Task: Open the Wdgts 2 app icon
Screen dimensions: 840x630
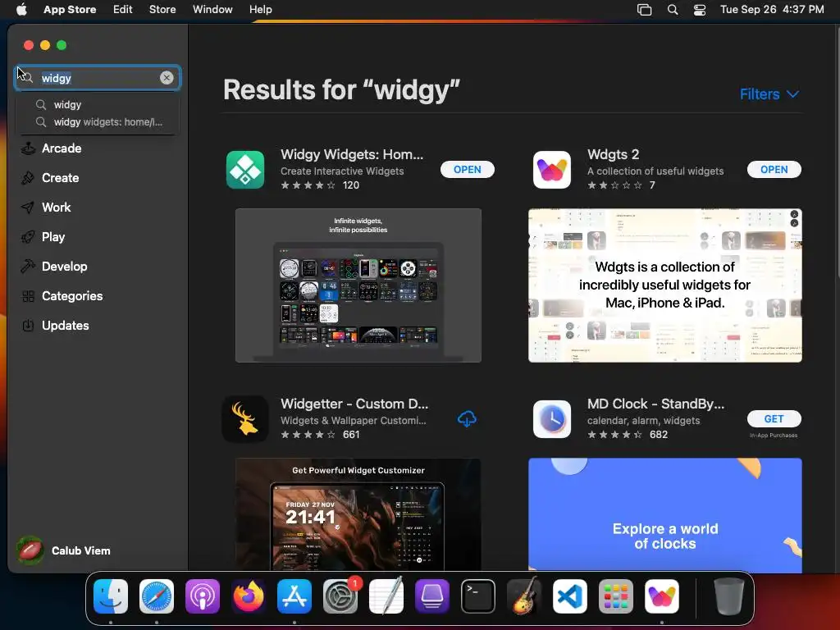Action: point(552,170)
